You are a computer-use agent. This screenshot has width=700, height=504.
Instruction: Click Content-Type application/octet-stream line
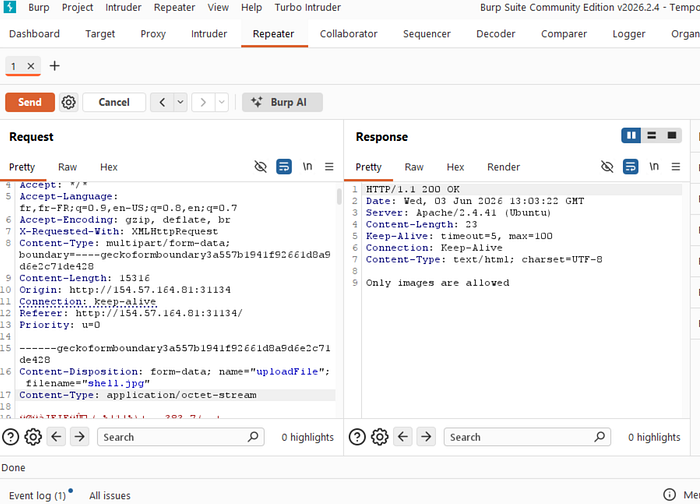pos(138,395)
